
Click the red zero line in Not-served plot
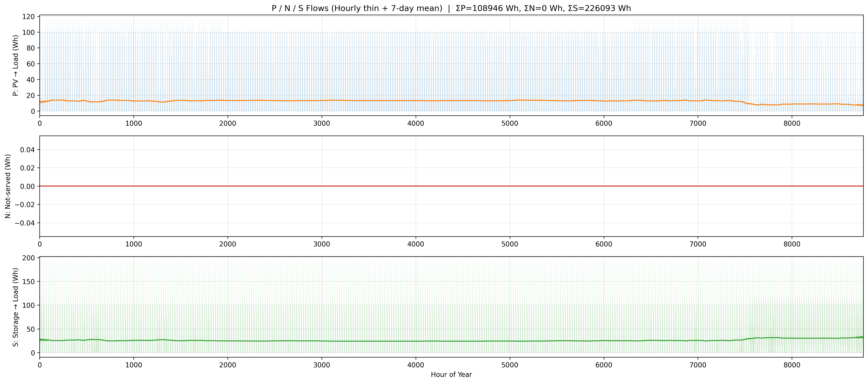click(x=451, y=186)
